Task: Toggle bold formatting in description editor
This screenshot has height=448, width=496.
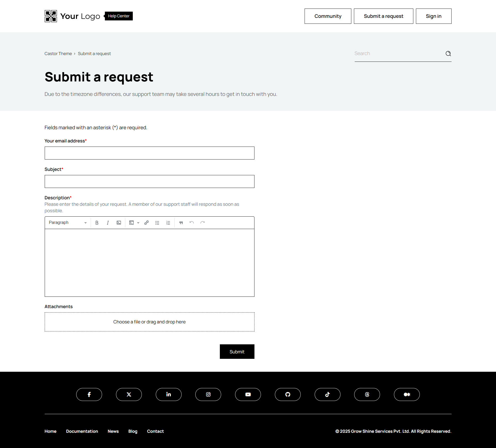Action: (97, 223)
